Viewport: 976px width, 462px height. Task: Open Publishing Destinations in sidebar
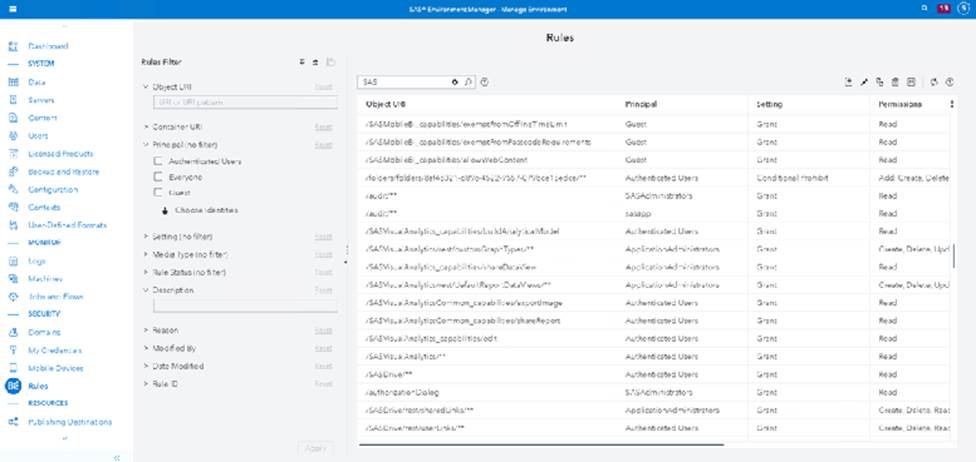70,422
